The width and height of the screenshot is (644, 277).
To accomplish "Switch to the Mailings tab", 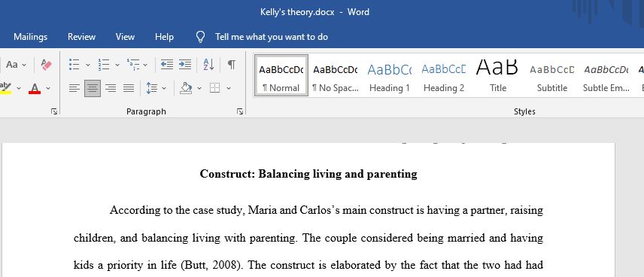I will point(30,37).
